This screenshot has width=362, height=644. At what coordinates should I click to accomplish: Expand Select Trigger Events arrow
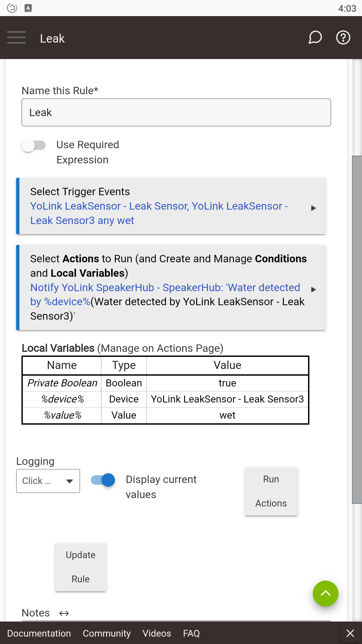pyautogui.click(x=313, y=208)
